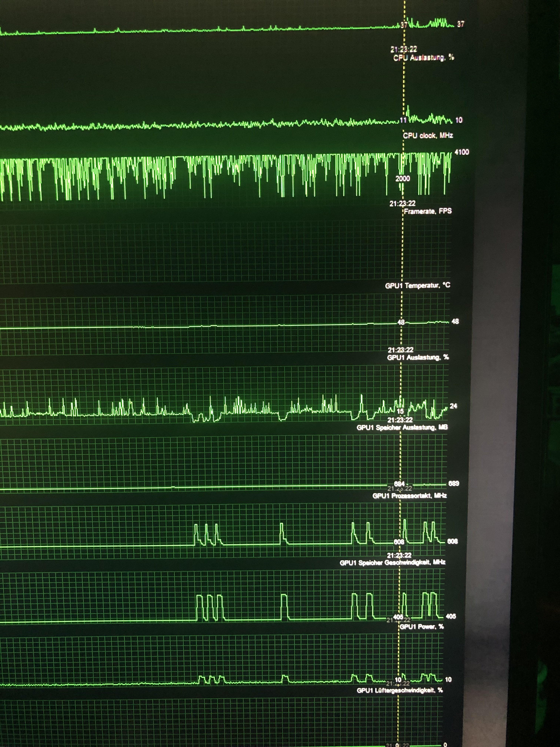Click the GPU usage current value 24
Image resolution: width=560 pixels, height=747 pixels.
[x=453, y=406]
